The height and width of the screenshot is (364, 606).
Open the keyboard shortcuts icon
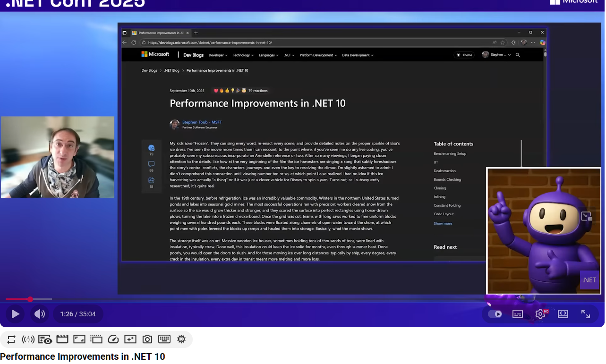(x=164, y=339)
